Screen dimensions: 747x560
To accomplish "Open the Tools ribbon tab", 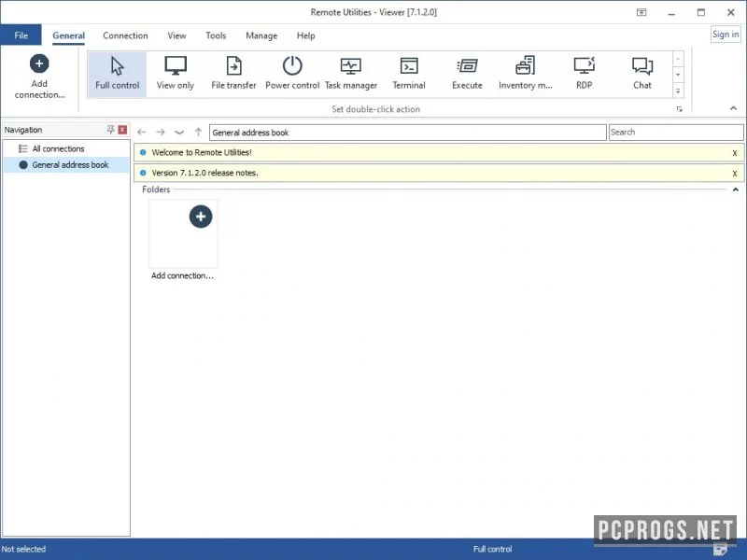I will [216, 35].
